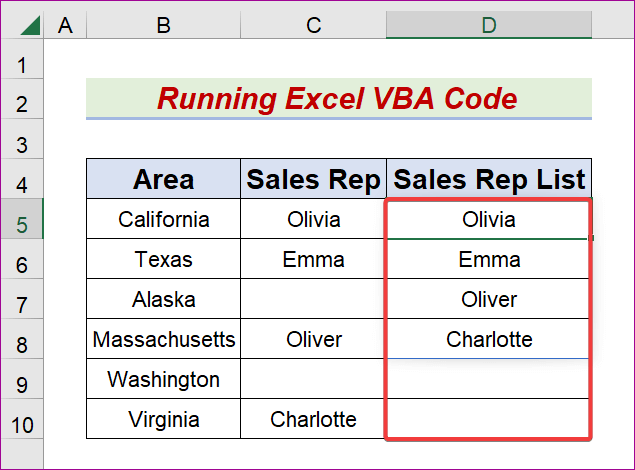The width and height of the screenshot is (635, 470).
Task: Click the 'Sales Rep' header cell
Action: click(313, 179)
